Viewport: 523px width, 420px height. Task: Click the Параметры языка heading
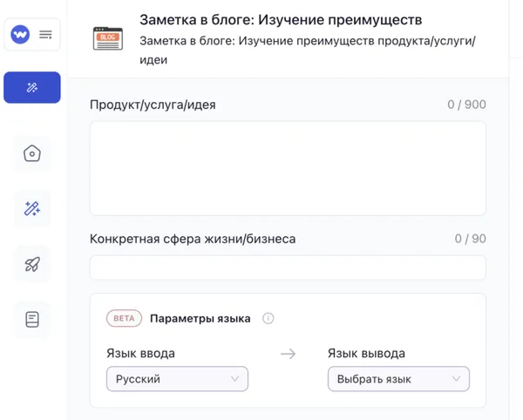[x=200, y=318]
